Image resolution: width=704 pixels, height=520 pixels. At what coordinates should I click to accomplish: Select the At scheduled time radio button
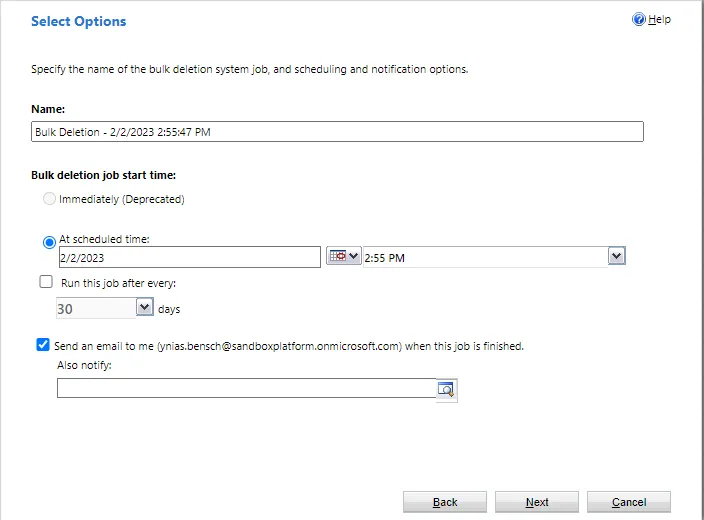tap(49, 242)
